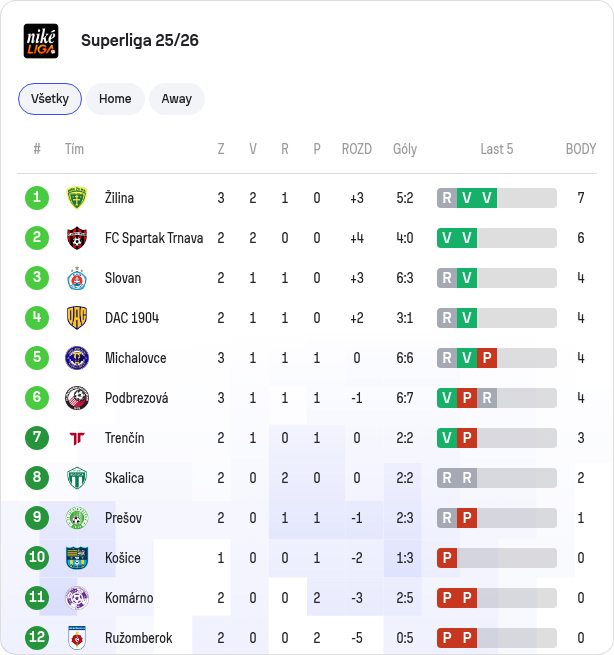
Task: Select the FC Spartak Trnava crest
Action: (77, 238)
